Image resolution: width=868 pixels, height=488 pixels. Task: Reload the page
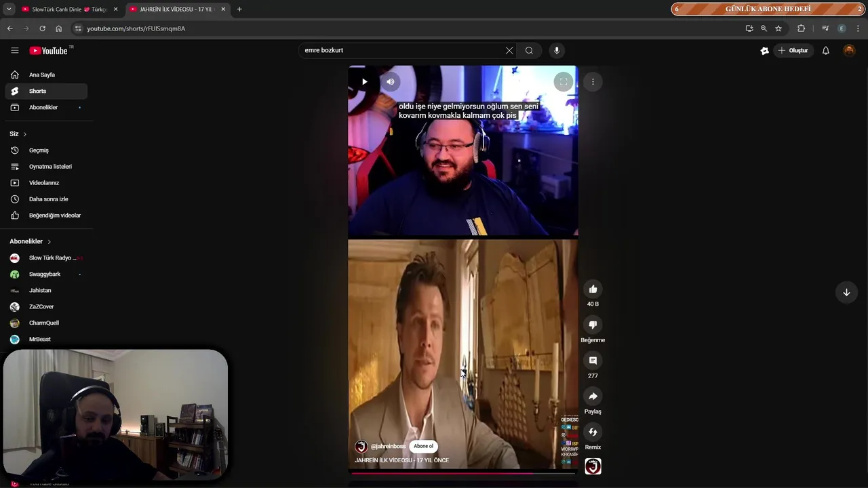(x=42, y=28)
